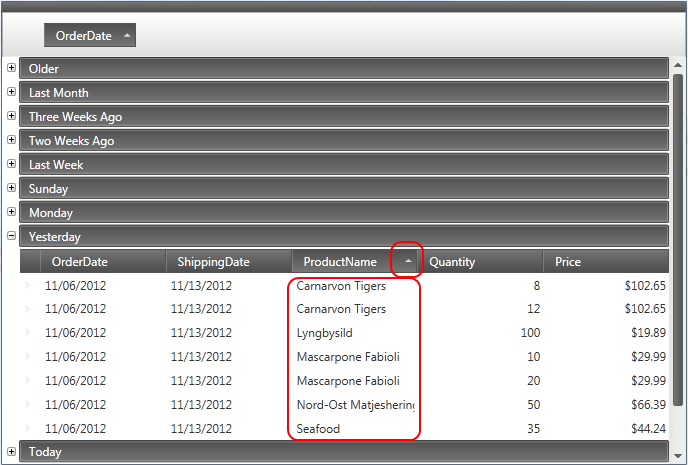Expand the Last Week group

(x=11, y=164)
